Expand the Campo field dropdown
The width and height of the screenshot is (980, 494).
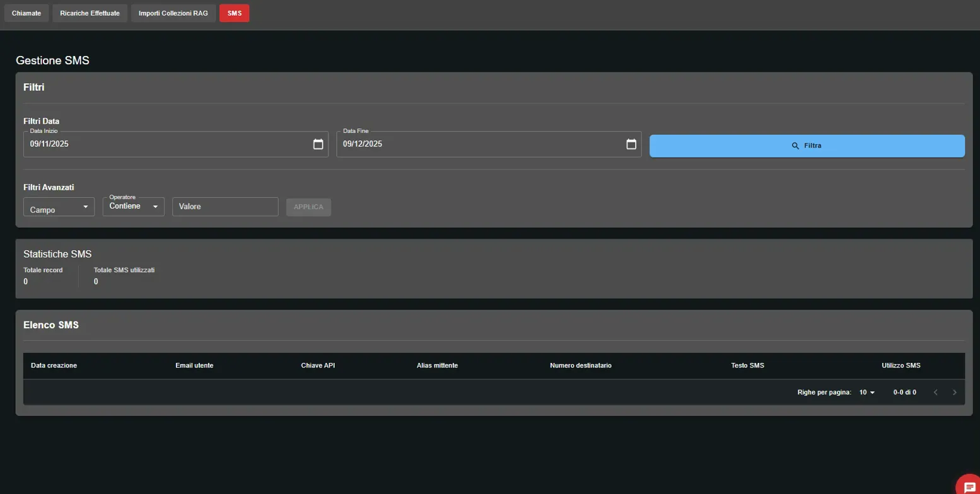tap(59, 207)
